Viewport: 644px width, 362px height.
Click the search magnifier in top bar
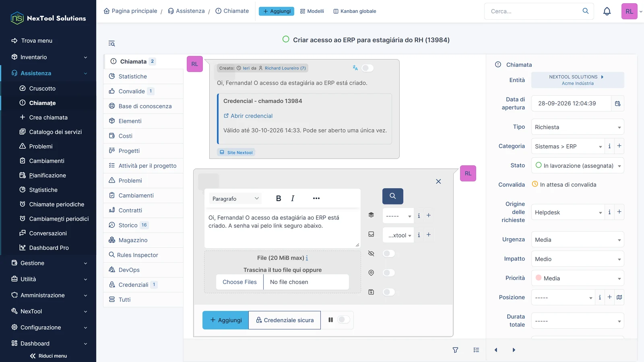pyautogui.click(x=586, y=11)
